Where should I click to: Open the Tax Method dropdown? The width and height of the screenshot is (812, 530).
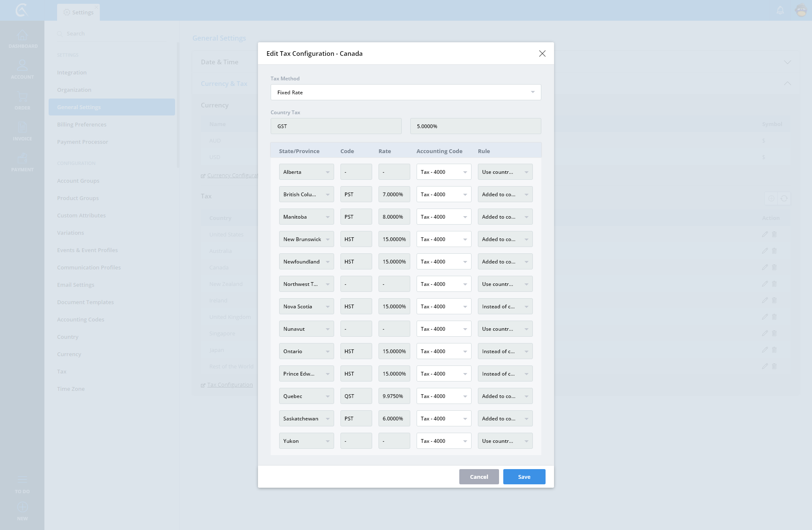[406, 92]
